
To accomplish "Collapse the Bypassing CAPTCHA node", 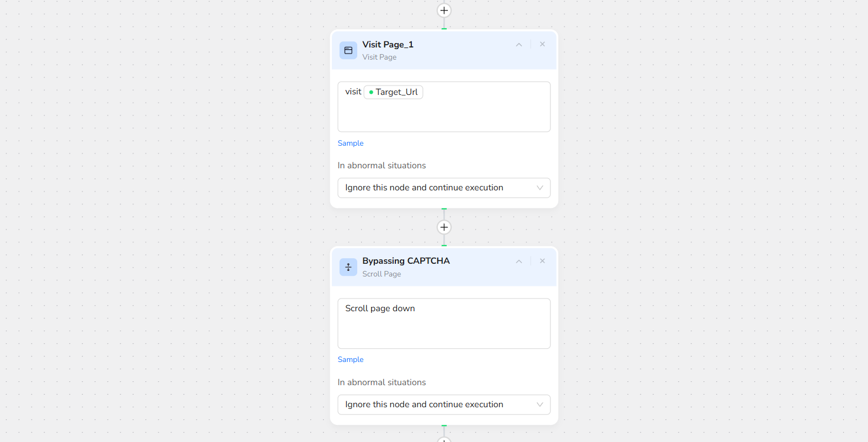I will (x=518, y=262).
